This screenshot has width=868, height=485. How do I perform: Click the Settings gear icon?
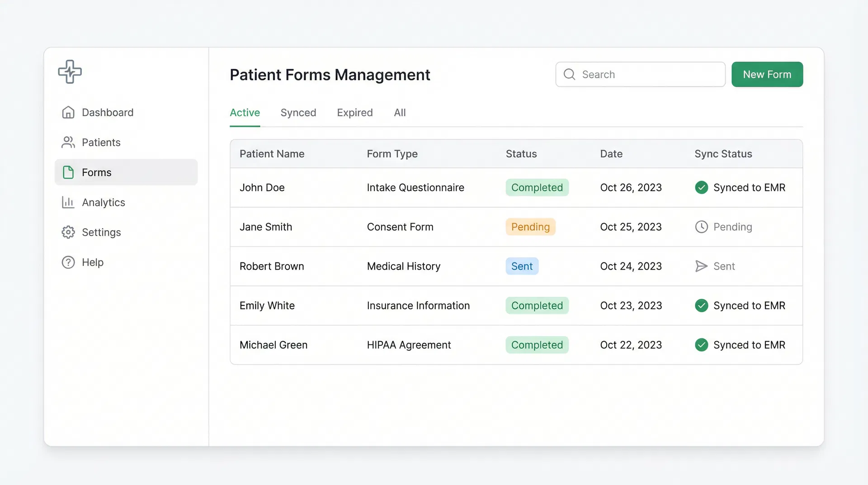(68, 232)
